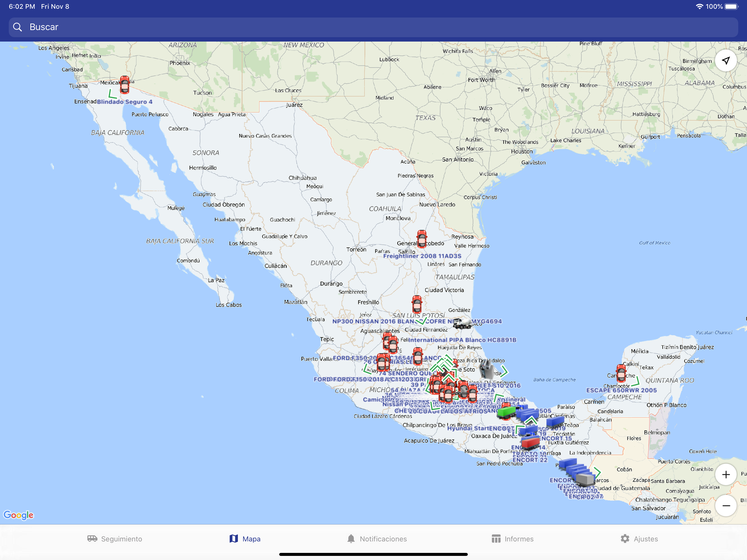Image resolution: width=747 pixels, height=560 pixels.
Task: Open the Notificaciones tab
Action: [x=377, y=539]
